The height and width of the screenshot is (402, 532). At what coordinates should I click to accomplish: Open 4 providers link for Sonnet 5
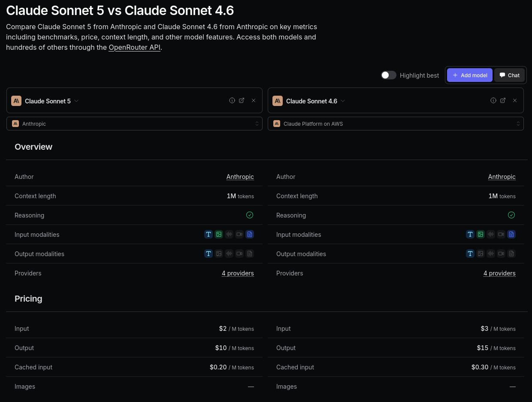(238, 273)
